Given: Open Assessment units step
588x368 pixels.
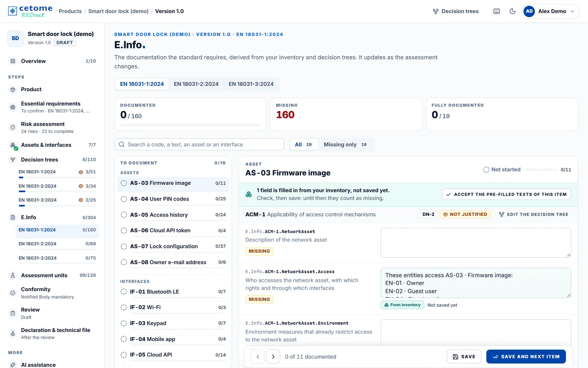Looking at the screenshot, I should tap(52, 275).
